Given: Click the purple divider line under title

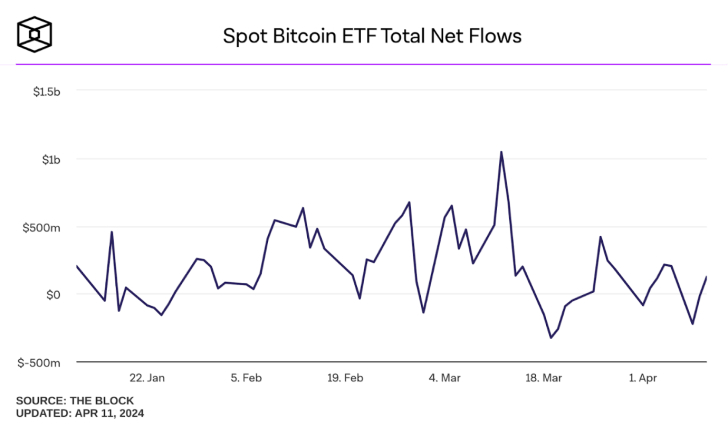Looking at the screenshot, I should 364,64.
